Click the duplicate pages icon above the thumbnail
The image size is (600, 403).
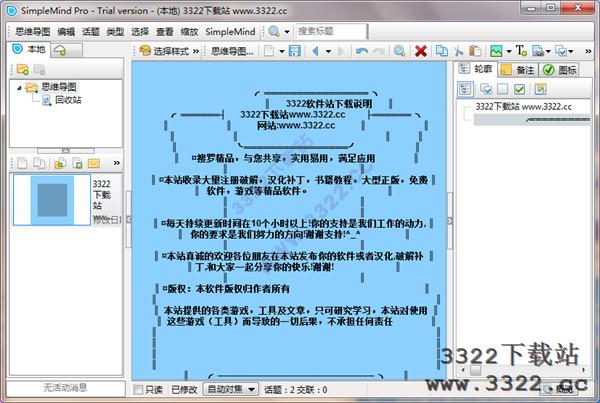click(x=39, y=163)
